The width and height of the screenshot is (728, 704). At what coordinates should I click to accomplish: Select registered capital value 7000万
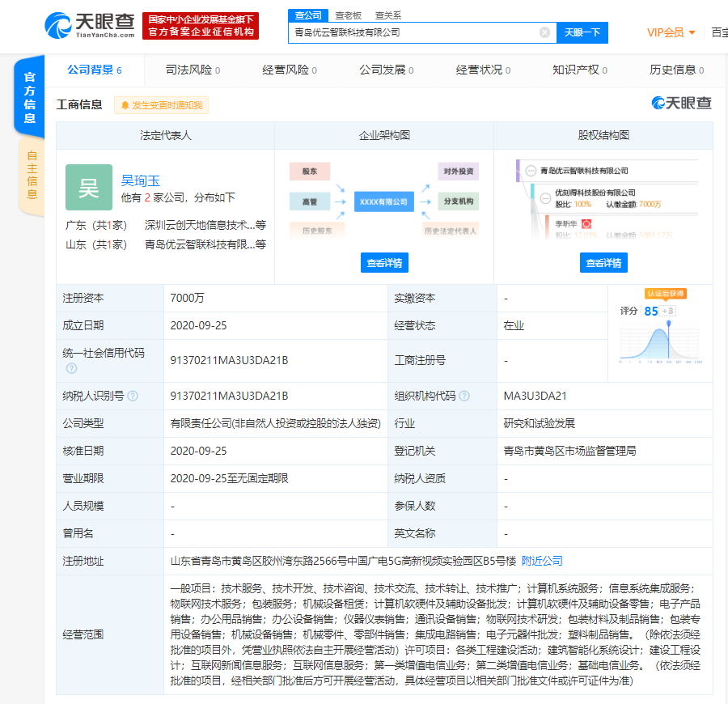tap(187, 298)
